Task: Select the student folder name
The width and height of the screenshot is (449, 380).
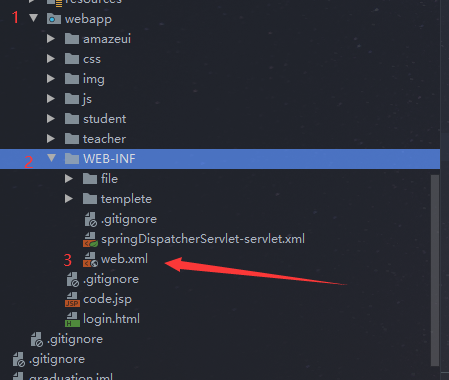Action: coord(105,119)
